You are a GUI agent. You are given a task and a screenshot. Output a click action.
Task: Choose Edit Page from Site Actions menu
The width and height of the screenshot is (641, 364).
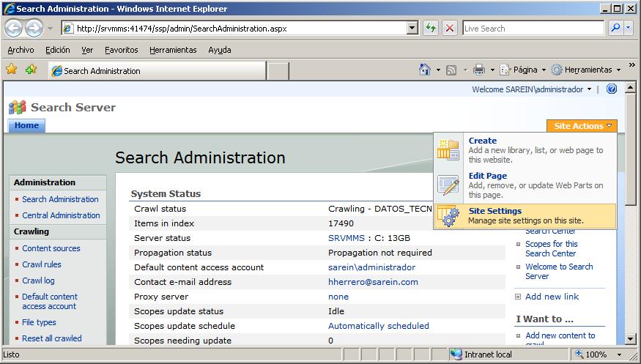[525, 185]
